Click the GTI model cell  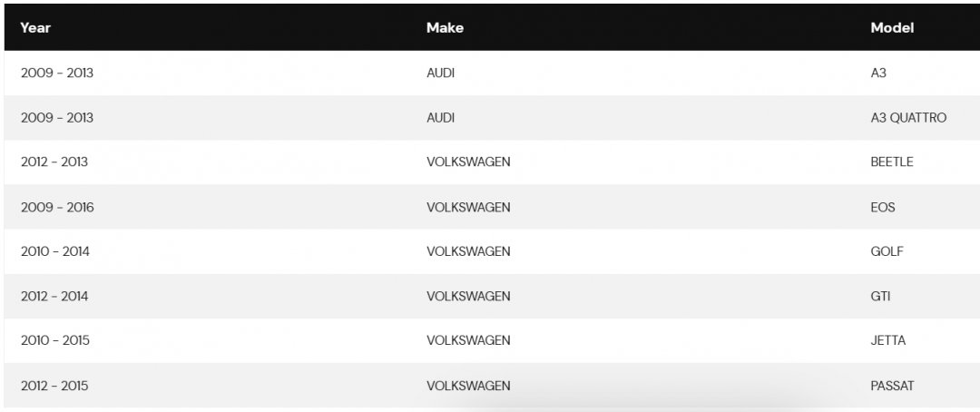880,297
